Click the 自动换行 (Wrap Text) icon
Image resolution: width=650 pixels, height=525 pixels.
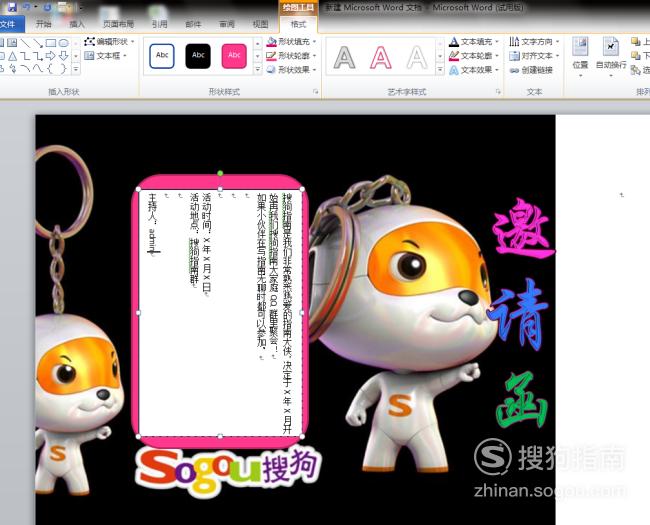[x=611, y=46]
